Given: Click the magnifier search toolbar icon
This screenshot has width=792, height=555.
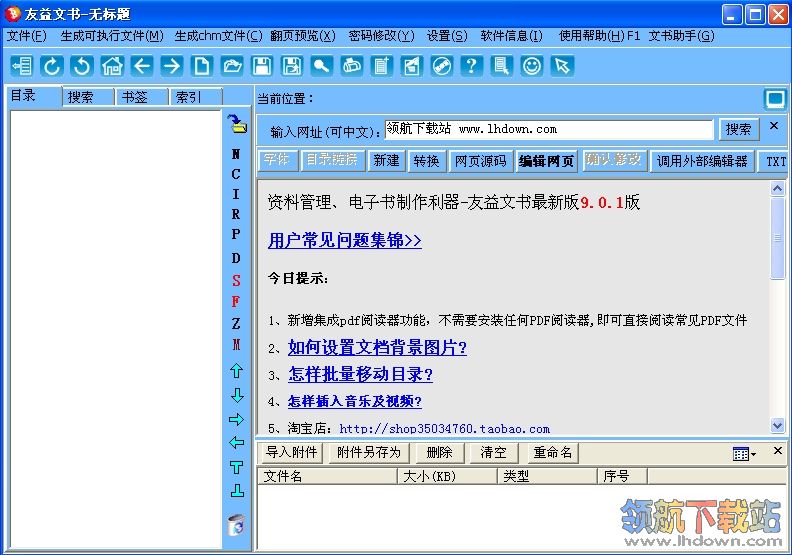Looking at the screenshot, I should [322, 66].
